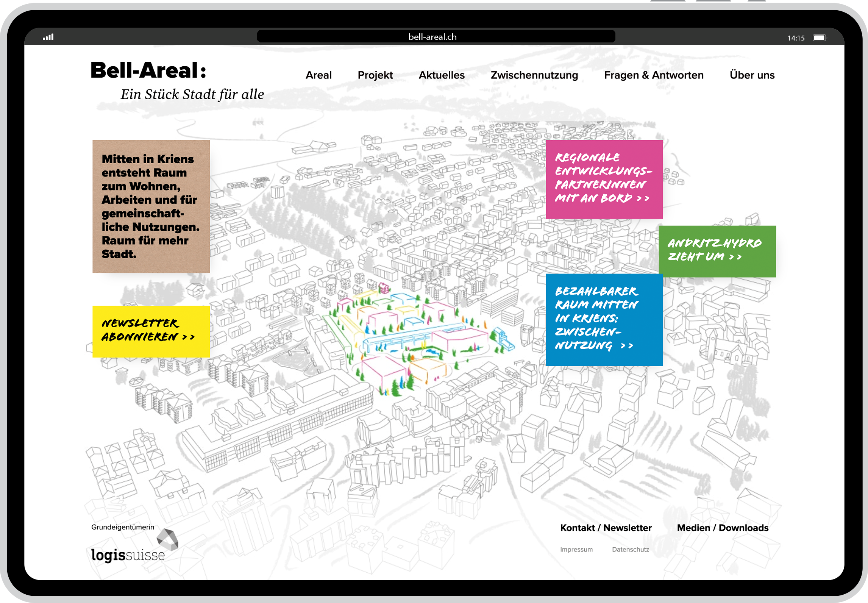The image size is (868, 603).
Task: Navigate to Über uns
Action: click(752, 75)
